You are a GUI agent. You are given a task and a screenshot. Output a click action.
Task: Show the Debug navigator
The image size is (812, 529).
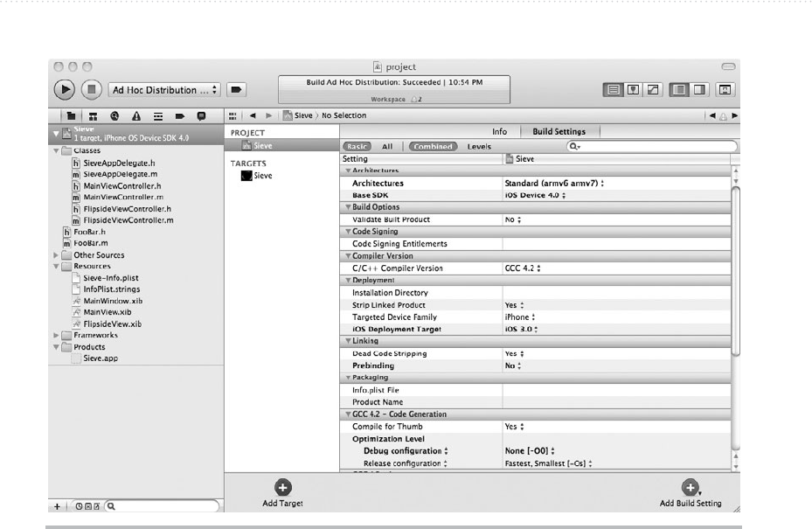coord(158,116)
